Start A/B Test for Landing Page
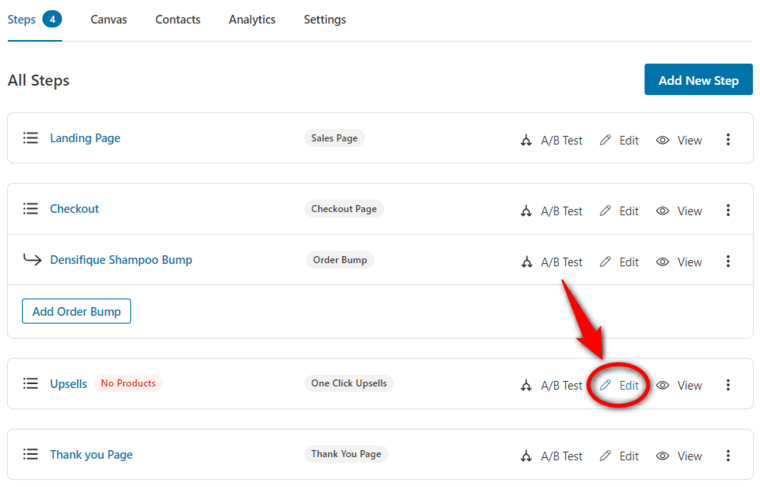Image resolution: width=760 pixels, height=487 pixels. click(552, 141)
